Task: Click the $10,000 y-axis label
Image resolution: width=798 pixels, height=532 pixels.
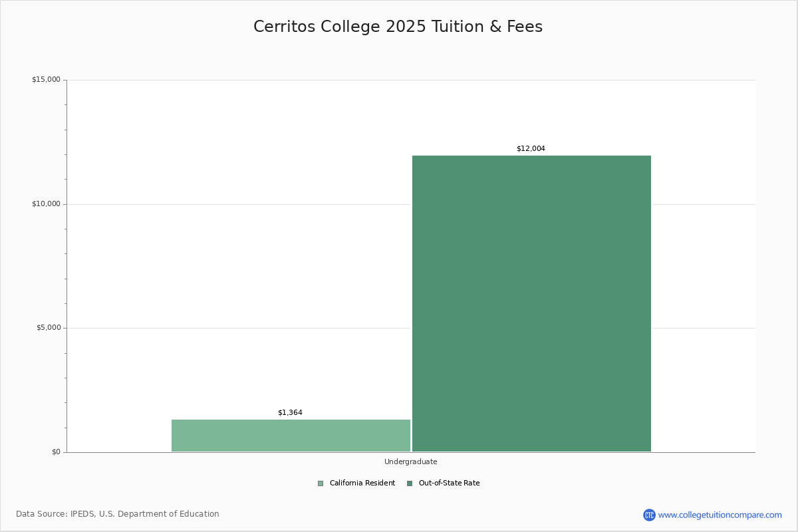Action: point(46,204)
